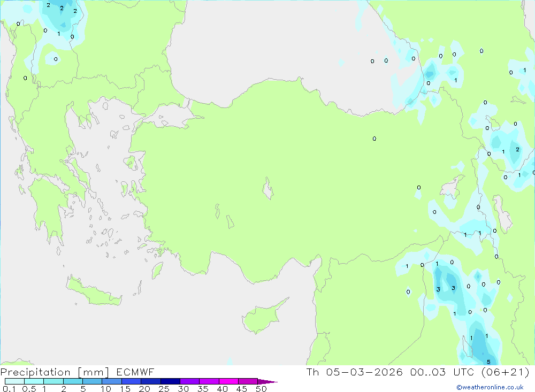This screenshot has height=392, width=535.
Task: Click the "ECMWF" model label
Action: click(135, 372)
